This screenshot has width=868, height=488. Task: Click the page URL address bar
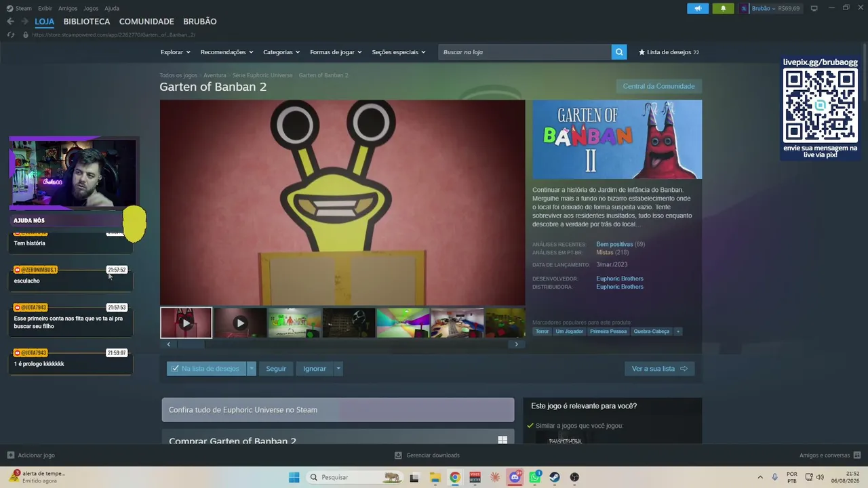pos(114,35)
